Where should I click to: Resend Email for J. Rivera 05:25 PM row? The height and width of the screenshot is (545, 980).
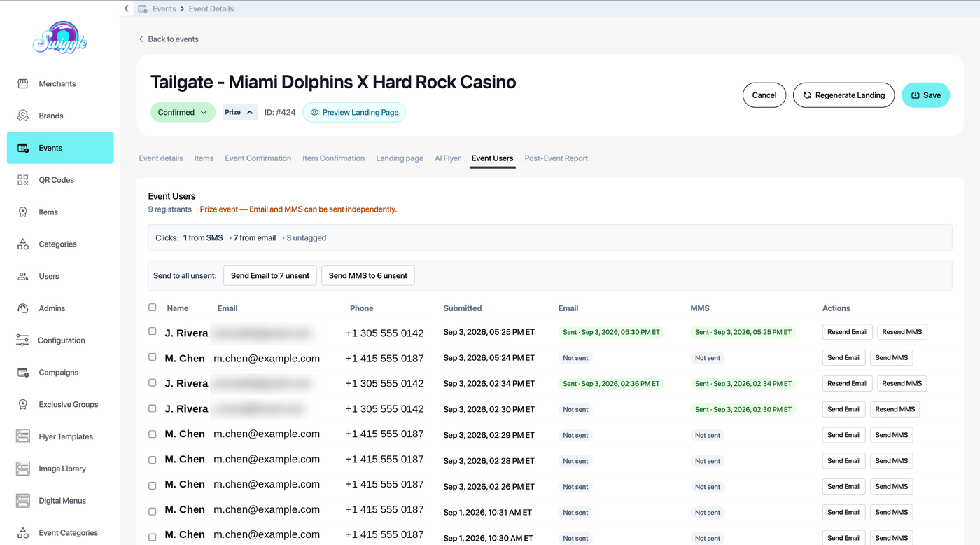[848, 332]
